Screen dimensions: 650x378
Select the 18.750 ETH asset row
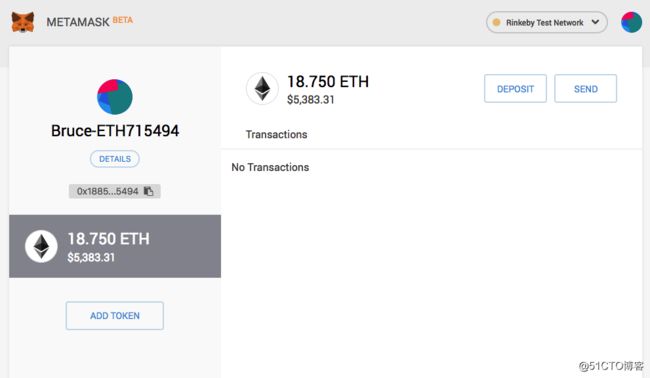click(x=115, y=246)
